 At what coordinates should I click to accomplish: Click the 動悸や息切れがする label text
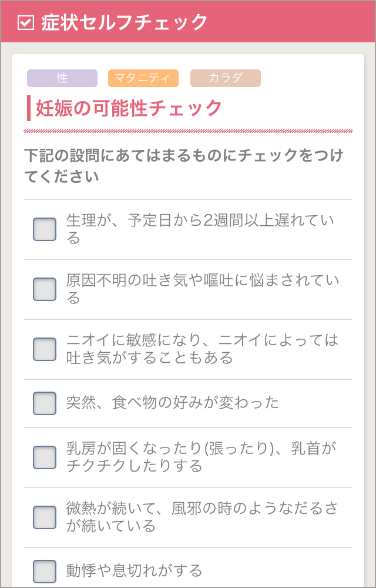pos(135,570)
